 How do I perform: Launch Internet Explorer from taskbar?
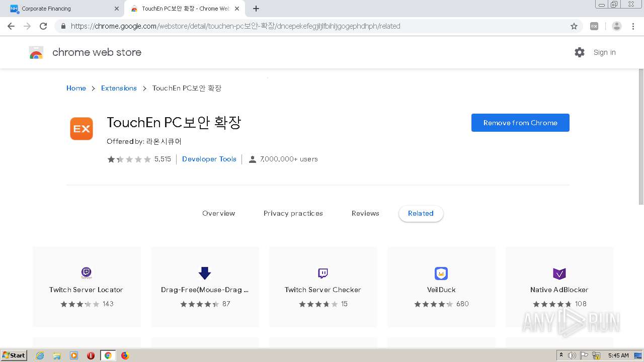40,355
